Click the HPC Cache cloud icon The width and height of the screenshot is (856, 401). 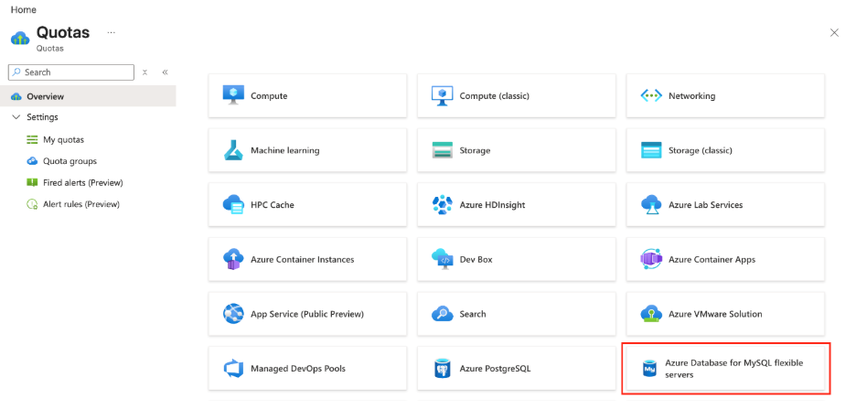pos(234,205)
